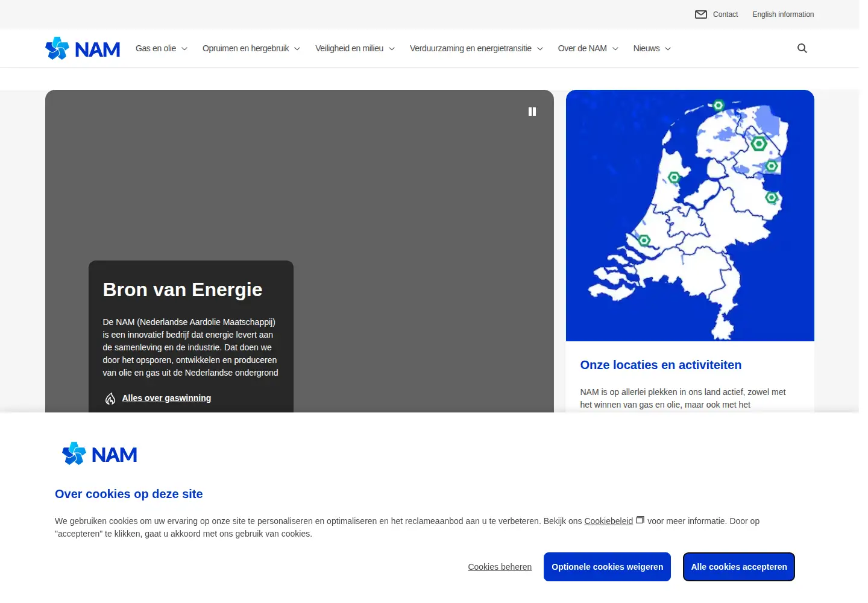868x603 pixels.
Task: Expand Opruimen en hergebruik menu
Action: click(x=251, y=48)
